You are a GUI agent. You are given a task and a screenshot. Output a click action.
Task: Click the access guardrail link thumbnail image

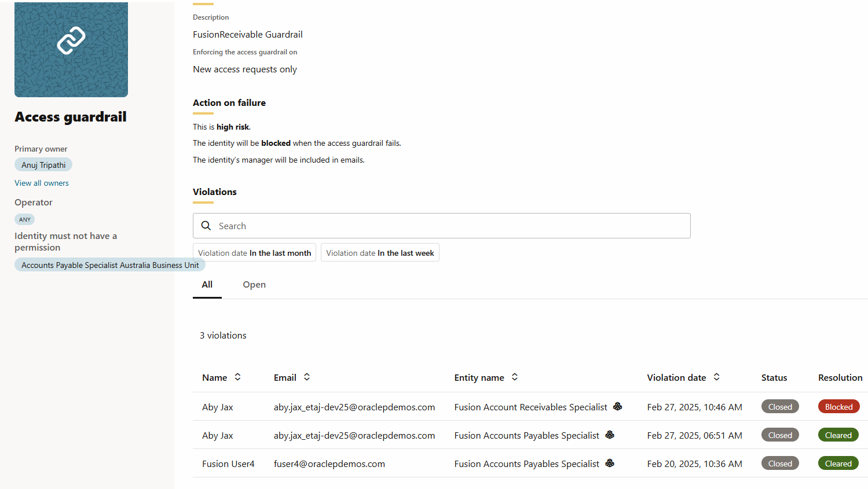[x=71, y=49]
